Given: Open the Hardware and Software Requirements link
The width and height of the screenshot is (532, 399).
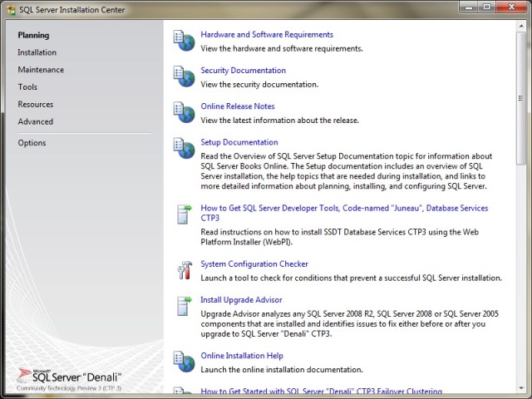Looking at the screenshot, I should click(x=267, y=35).
